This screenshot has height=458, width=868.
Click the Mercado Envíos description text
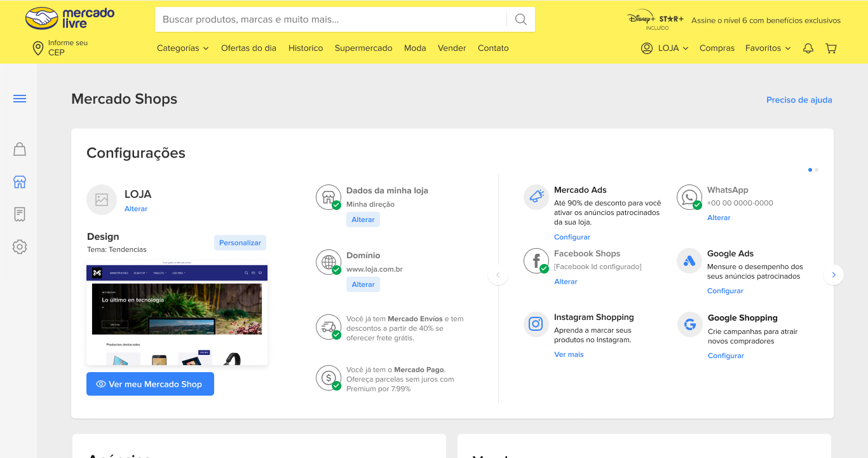(x=405, y=328)
